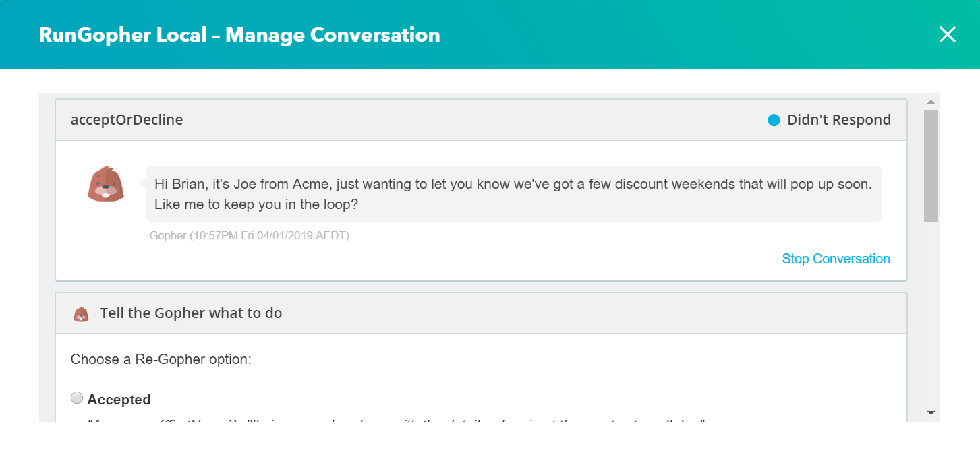Click the bold Accepted option label
This screenshot has width=980, height=465.
click(x=119, y=400)
